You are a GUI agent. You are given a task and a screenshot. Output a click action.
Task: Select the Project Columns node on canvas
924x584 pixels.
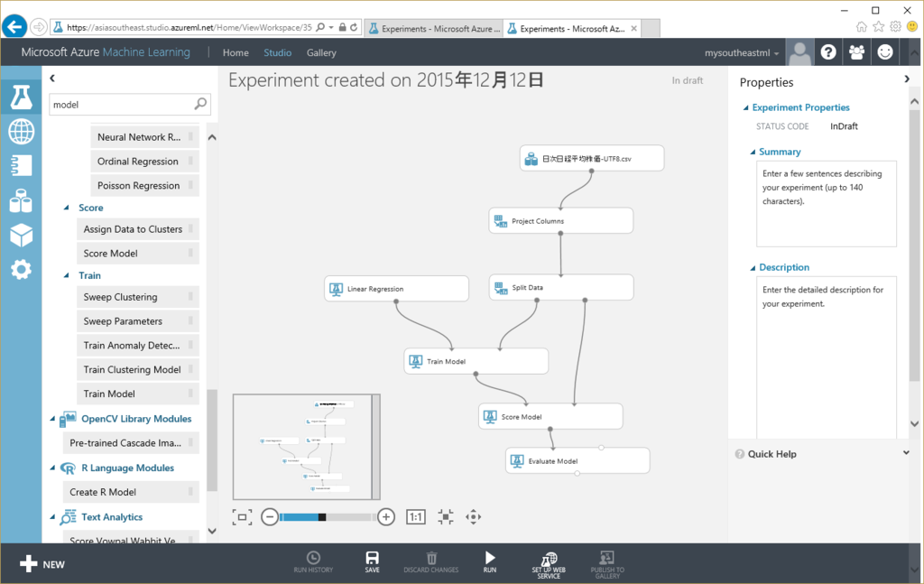(561, 221)
